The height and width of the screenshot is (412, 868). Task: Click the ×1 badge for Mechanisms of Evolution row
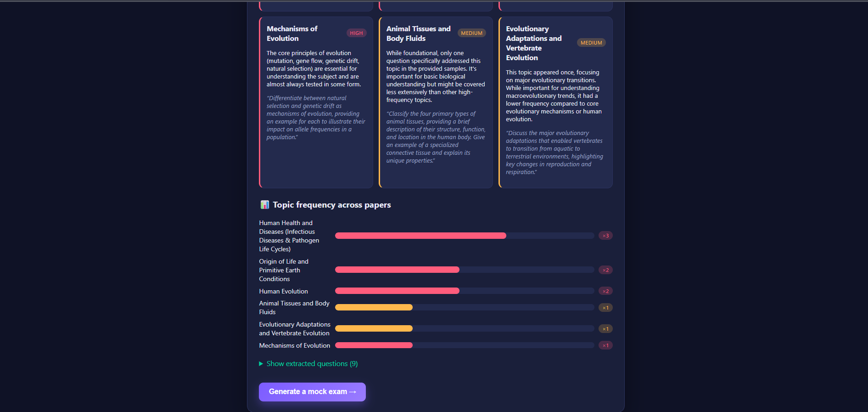pyautogui.click(x=605, y=345)
